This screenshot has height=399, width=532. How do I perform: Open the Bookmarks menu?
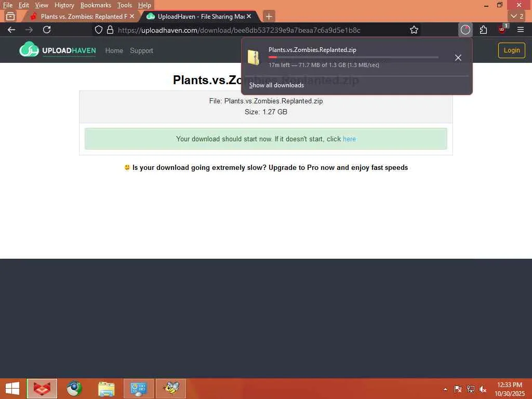tap(96, 5)
